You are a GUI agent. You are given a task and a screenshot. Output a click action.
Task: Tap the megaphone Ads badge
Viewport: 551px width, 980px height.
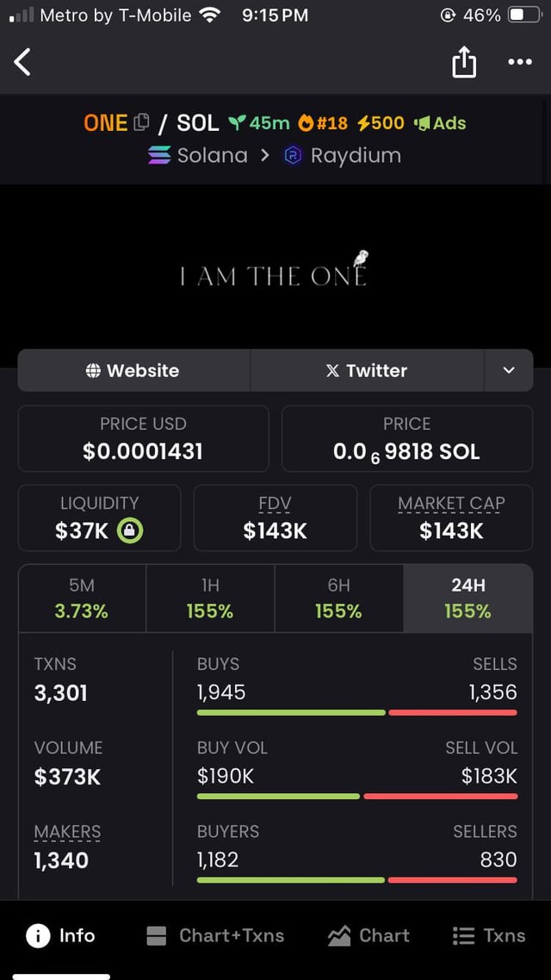(440, 123)
